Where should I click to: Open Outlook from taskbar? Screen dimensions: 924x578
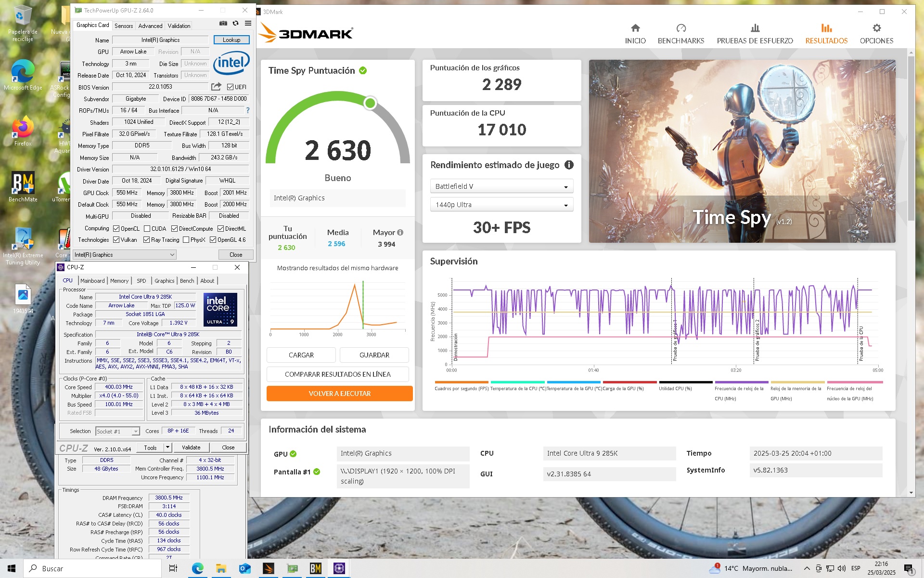(244, 568)
